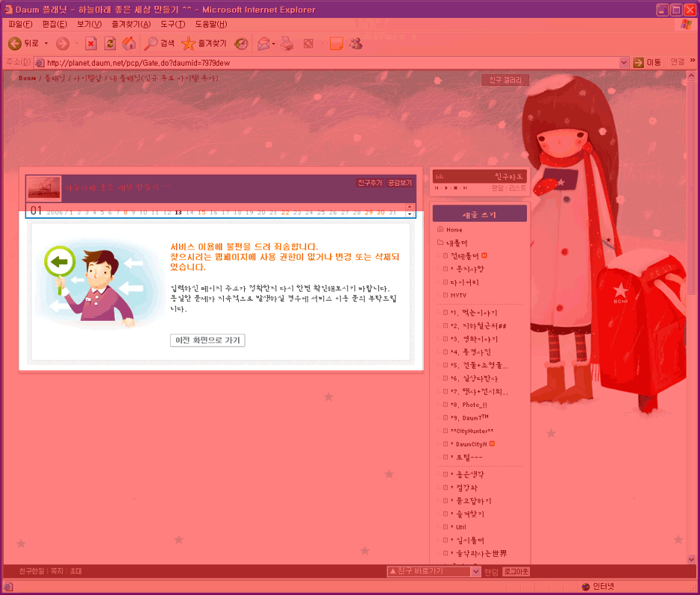Click the page icon in the address bar
700x595 pixels.
[x=40, y=63]
